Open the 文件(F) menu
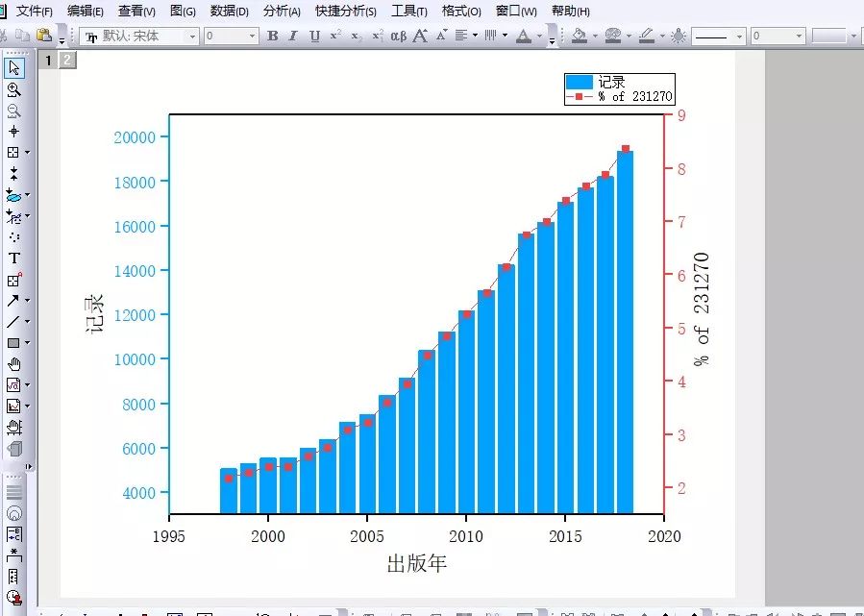The height and width of the screenshot is (616, 864). pyautogui.click(x=35, y=11)
